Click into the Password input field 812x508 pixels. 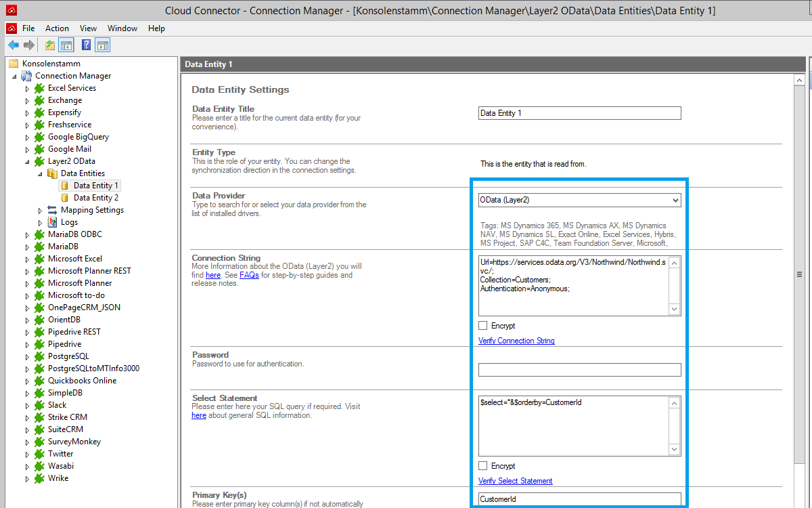tap(579, 370)
